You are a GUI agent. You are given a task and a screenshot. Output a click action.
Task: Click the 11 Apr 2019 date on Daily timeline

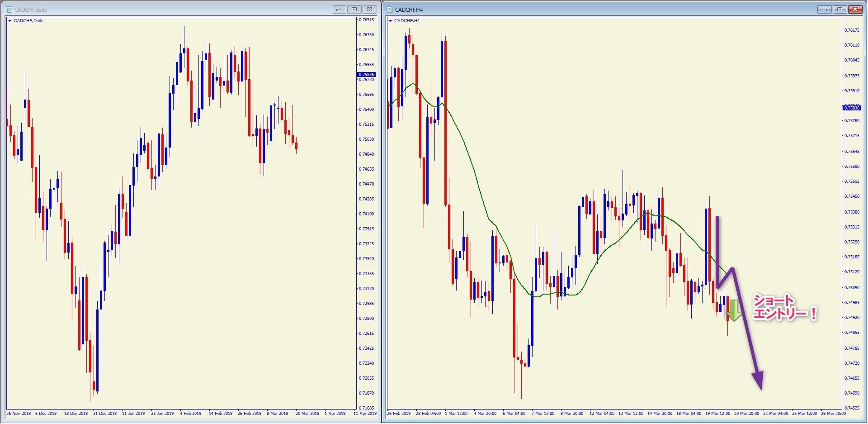(x=365, y=414)
